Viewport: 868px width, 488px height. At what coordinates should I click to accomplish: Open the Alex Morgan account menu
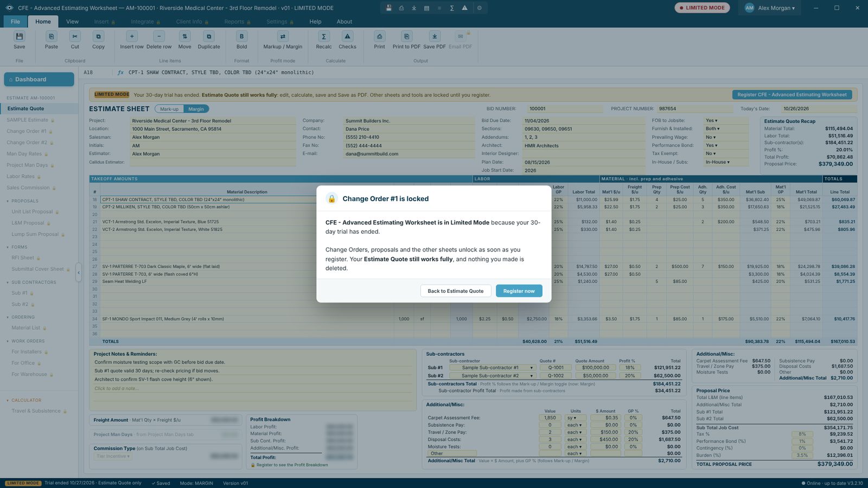(770, 8)
